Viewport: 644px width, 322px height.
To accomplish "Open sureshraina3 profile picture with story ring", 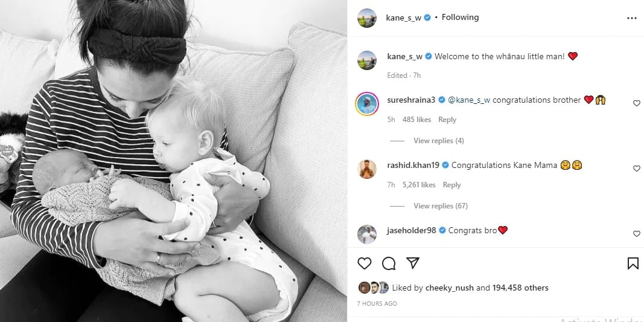I will [366, 104].
